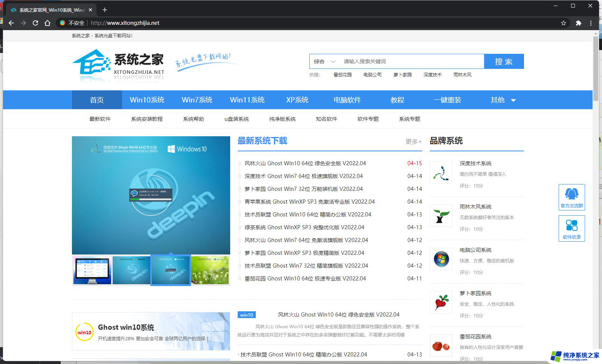Open 绿茶系统 Ghost WinXP SP3 完整优化版 entry

[304, 227]
